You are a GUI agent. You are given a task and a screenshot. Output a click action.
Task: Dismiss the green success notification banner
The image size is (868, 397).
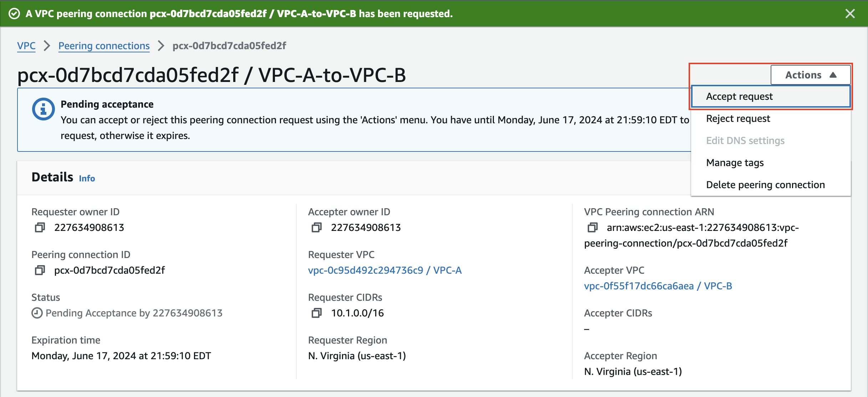coord(850,14)
